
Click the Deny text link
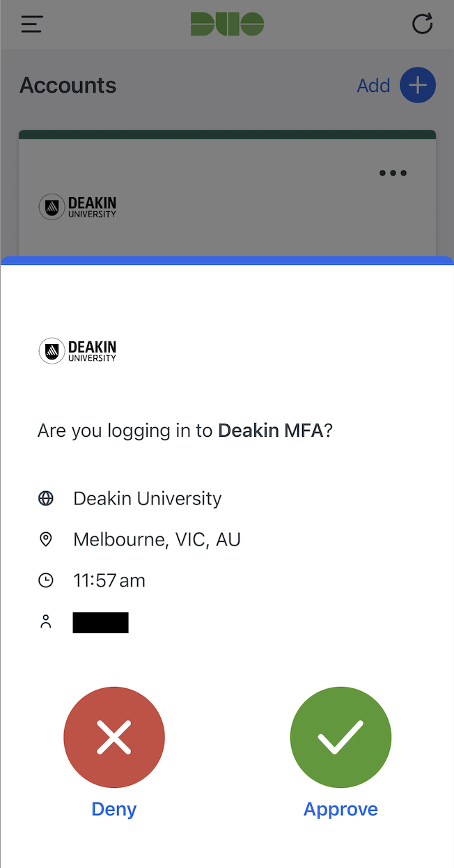(x=114, y=809)
